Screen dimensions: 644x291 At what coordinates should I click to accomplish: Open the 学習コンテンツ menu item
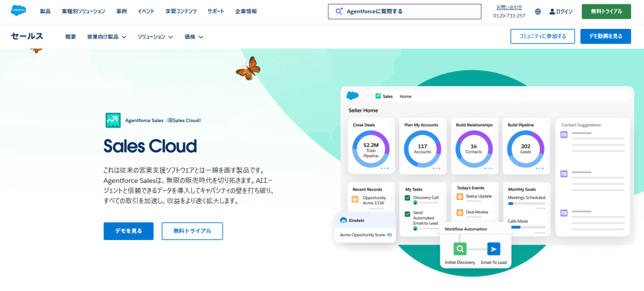(x=182, y=11)
